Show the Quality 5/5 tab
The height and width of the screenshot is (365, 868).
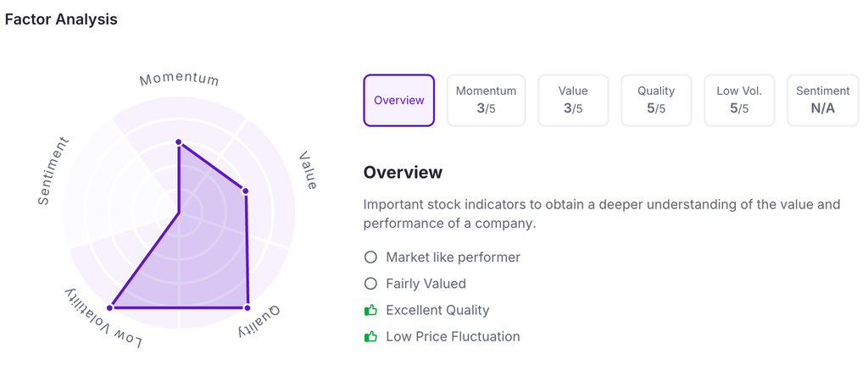tap(656, 100)
